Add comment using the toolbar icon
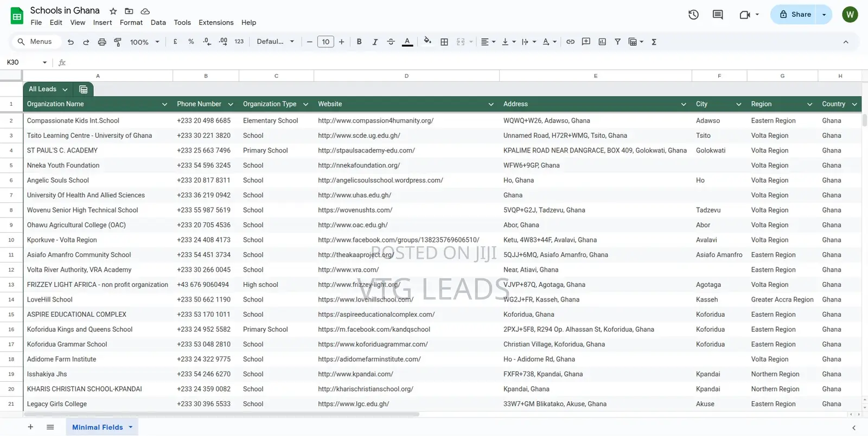 click(x=586, y=42)
